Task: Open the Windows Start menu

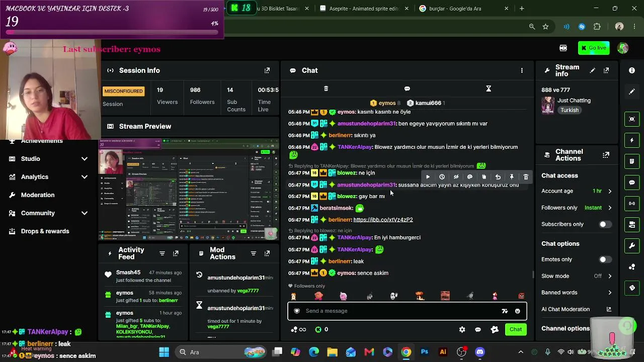Action: tap(164, 352)
